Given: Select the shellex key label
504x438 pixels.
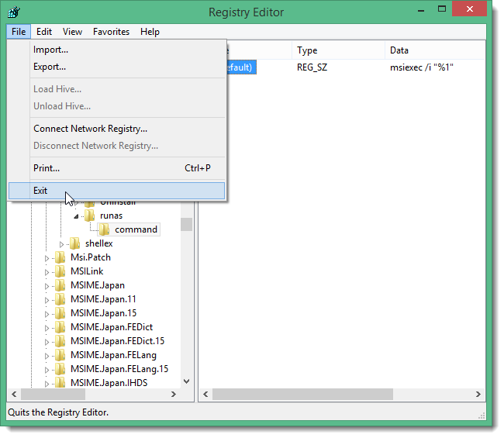Looking at the screenshot, I should point(99,243).
